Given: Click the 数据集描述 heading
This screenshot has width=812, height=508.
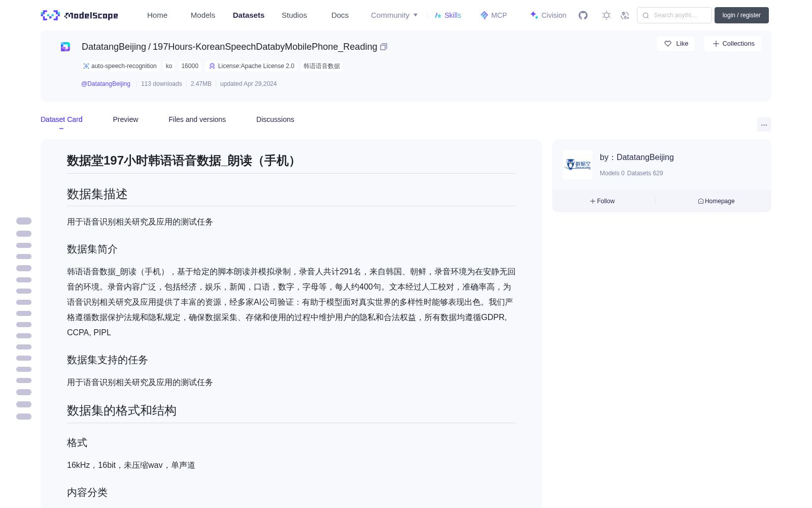Looking at the screenshot, I should 97,194.
